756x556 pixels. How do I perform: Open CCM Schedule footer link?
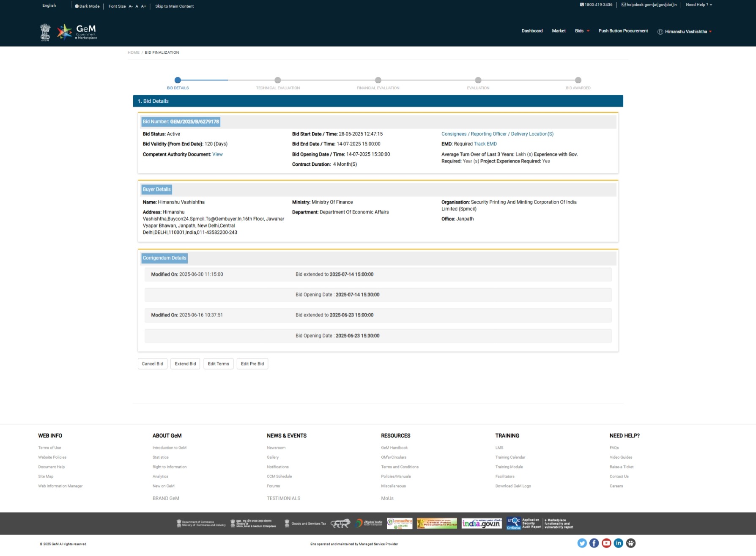279,477
